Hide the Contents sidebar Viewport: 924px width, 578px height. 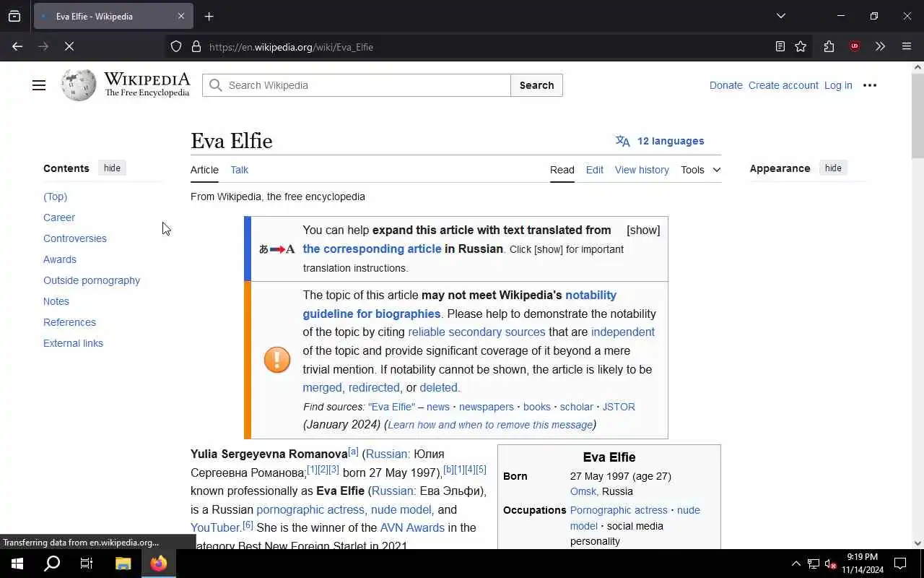pyautogui.click(x=112, y=168)
